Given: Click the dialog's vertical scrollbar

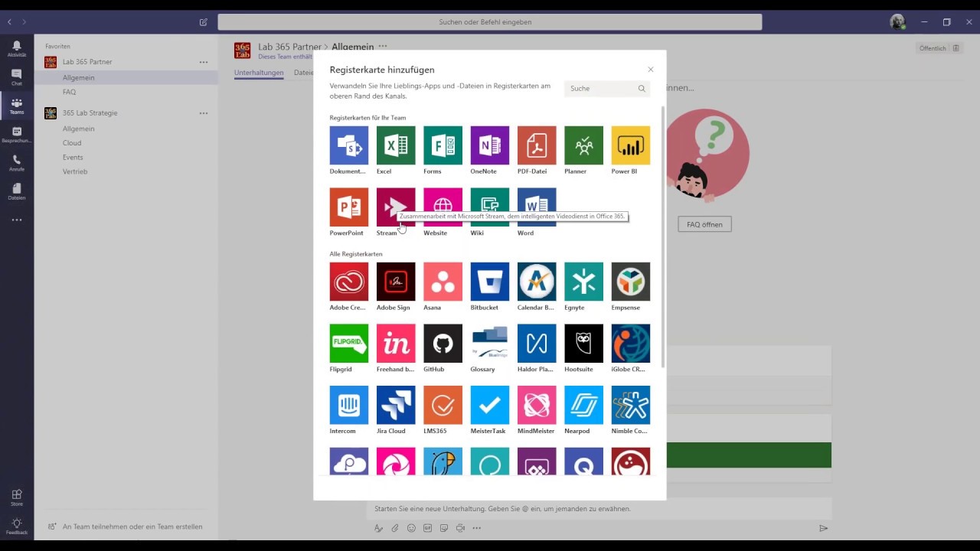Looking at the screenshot, I should click(x=663, y=237).
